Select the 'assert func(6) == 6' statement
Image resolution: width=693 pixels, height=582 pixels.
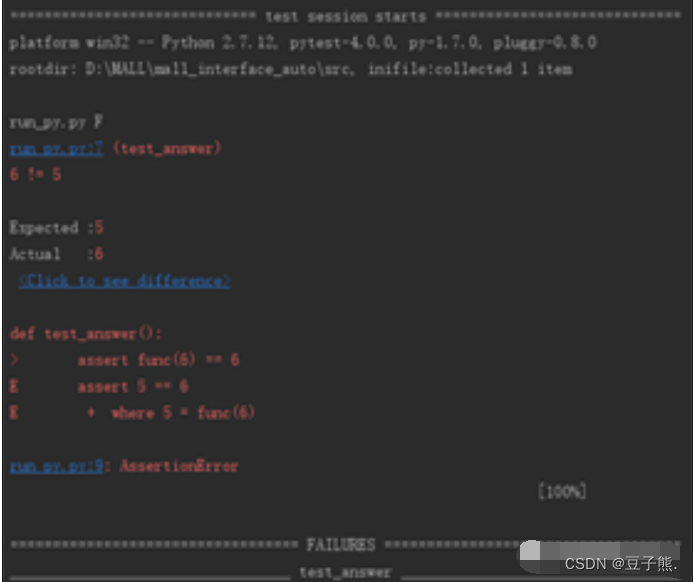point(159,360)
